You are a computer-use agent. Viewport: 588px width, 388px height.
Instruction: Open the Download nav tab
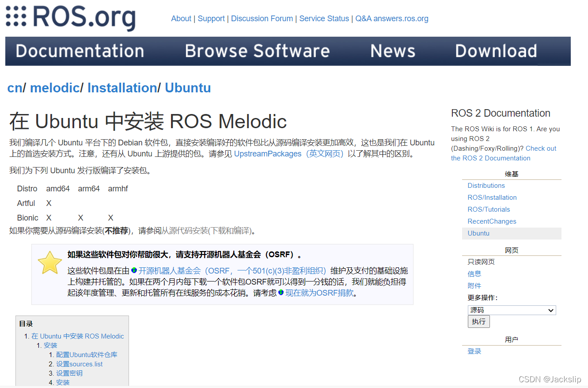[x=496, y=51]
